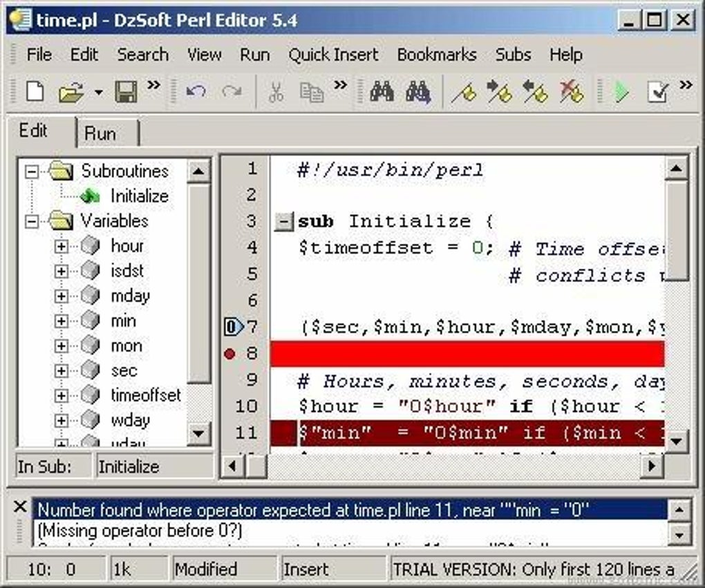
Task: Select the 'Number found where operator expected' error
Action: point(350,510)
